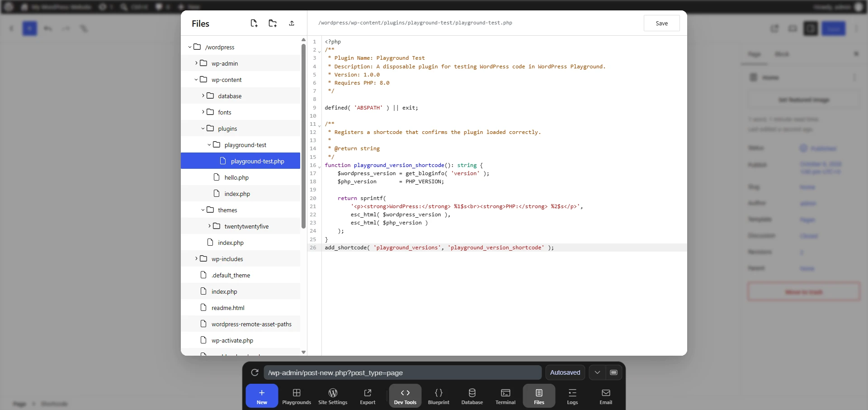Click the view page icon in background editor
The width and height of the screenshot is (868, 410).
(774, 29)
